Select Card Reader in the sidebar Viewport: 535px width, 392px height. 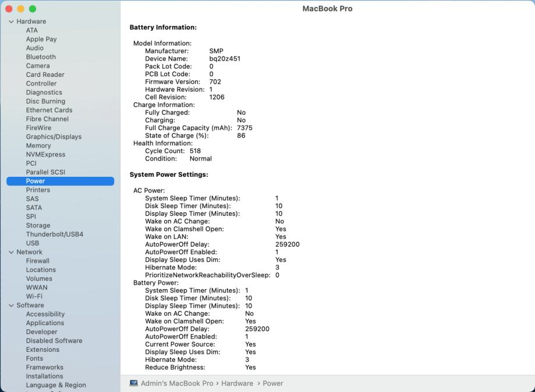pos(45,74)
